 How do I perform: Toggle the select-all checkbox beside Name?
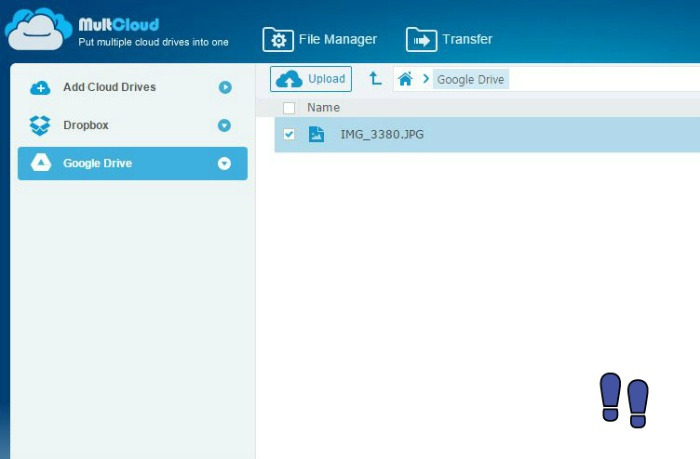[289, 108]
